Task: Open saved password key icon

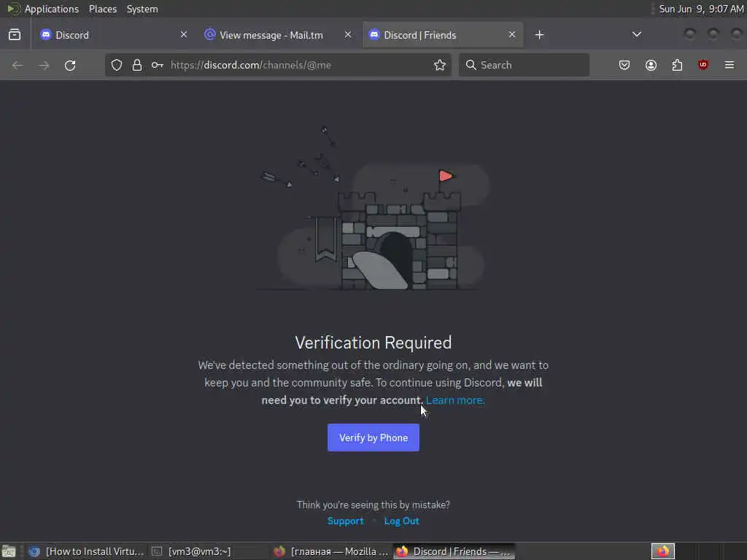Action: 158,65
